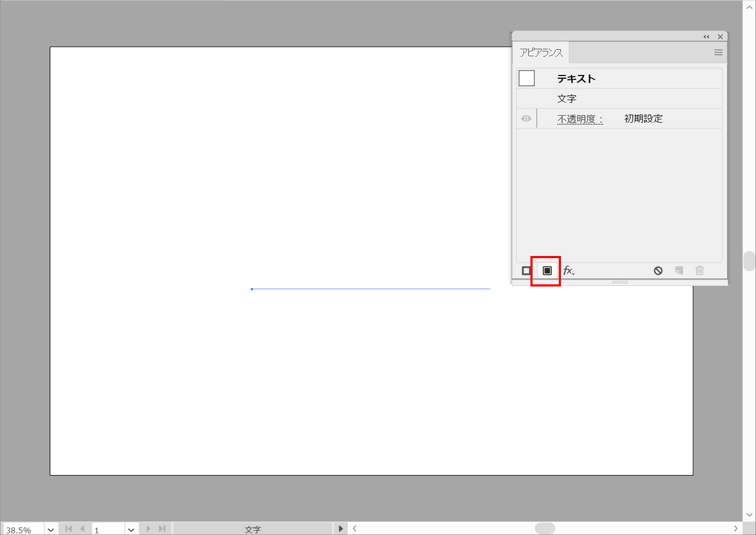Expand the status bar display options arrow
This screenshot has height=535, width=756.
click(341, 529)
